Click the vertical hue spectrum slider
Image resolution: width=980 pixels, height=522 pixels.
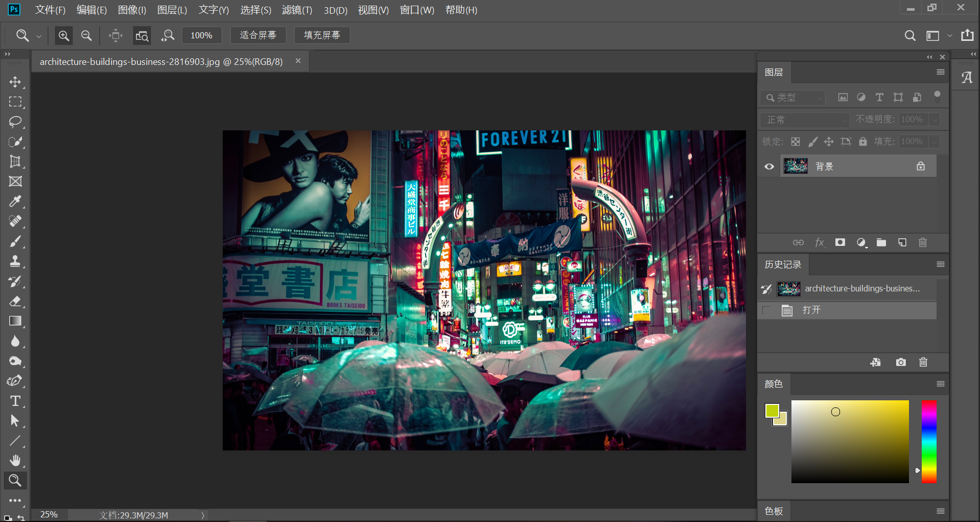(x=929, y=442)
